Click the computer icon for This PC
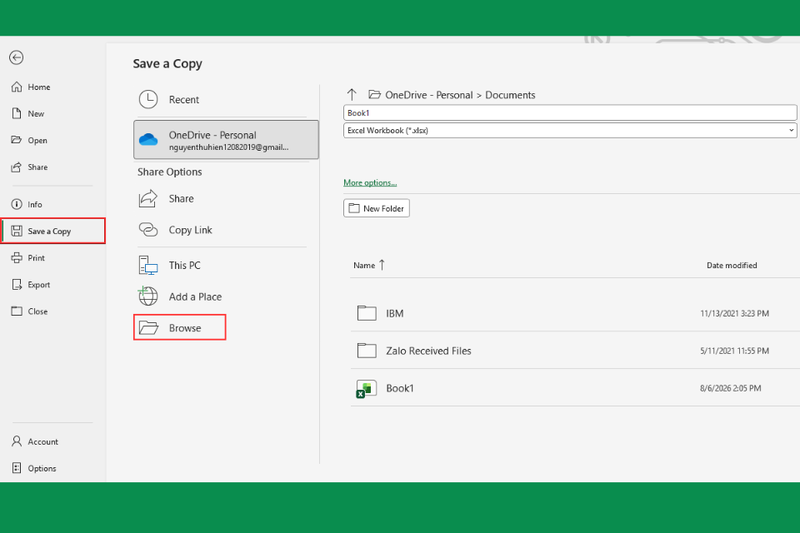Viewport: 800px width, 533px height. (148, 265)
